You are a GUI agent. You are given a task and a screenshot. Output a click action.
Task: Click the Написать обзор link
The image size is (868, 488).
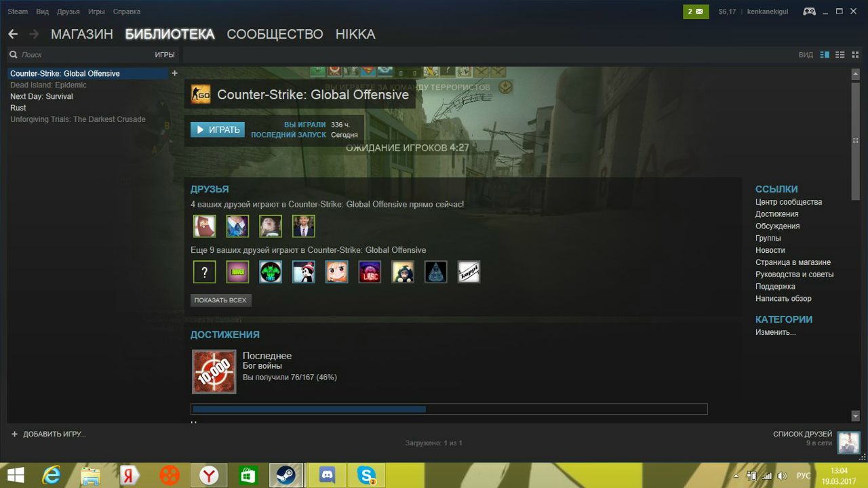[x=784, y=299]
